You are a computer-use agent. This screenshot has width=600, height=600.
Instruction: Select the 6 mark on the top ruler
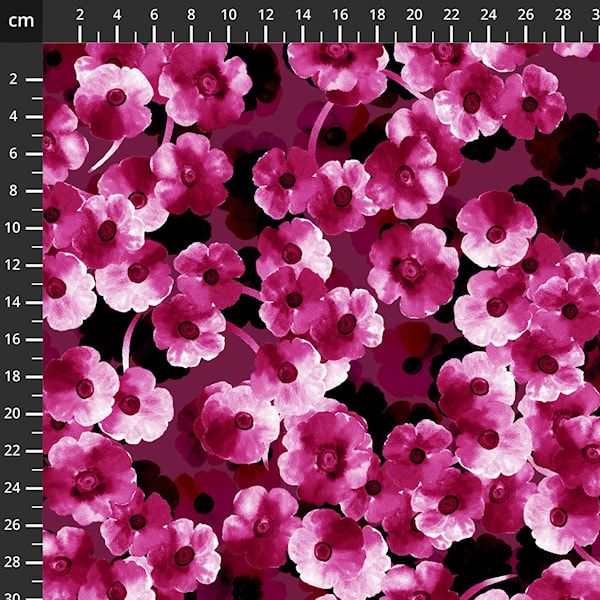pyautogui.click(x=154, y=15)
